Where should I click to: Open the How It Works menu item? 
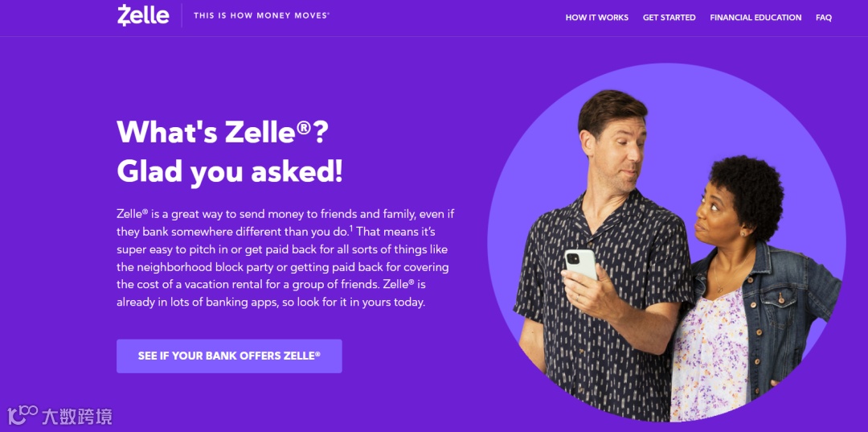596,18
